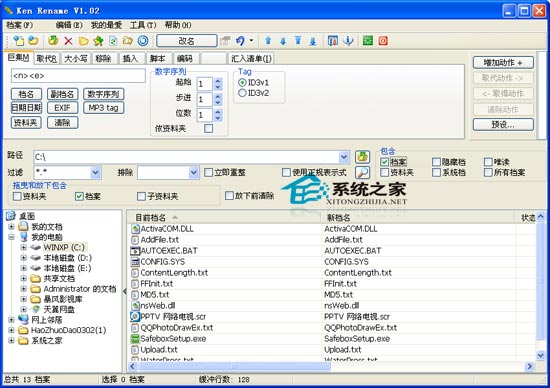
Task: Click the SafeboxSetup.exe file icon
Action: (135, 339)
